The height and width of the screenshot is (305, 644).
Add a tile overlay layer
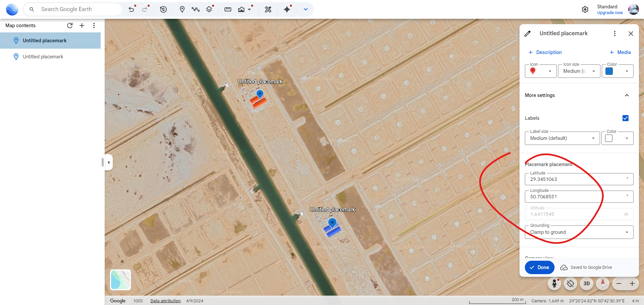click(x=209, y=9)
